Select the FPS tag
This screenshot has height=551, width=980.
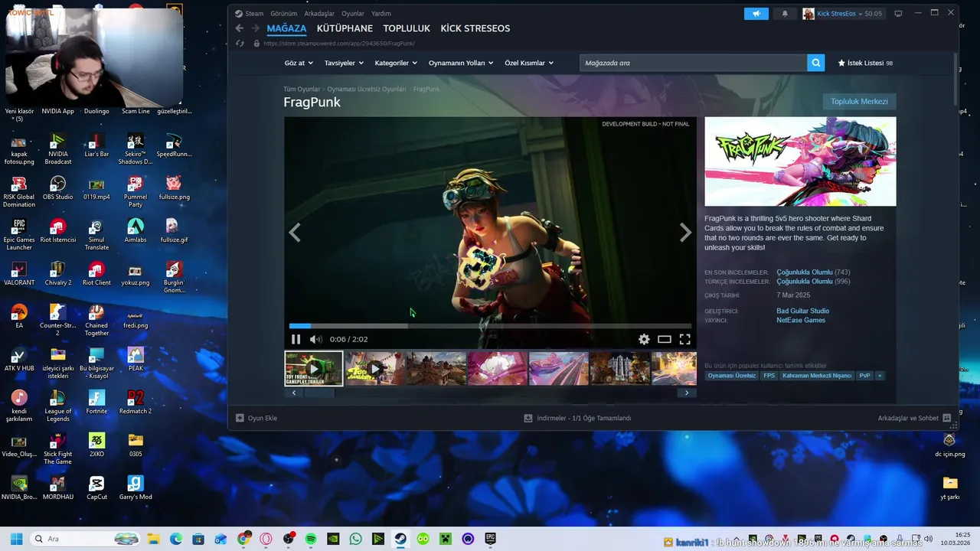(x=769, y=376)
